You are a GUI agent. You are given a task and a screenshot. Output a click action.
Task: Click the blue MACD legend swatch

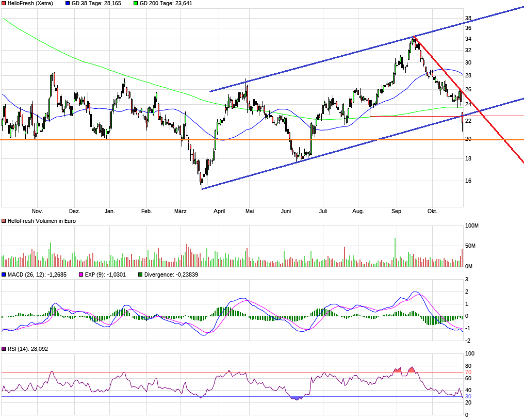pyautogui.click(x=4, y=274)
